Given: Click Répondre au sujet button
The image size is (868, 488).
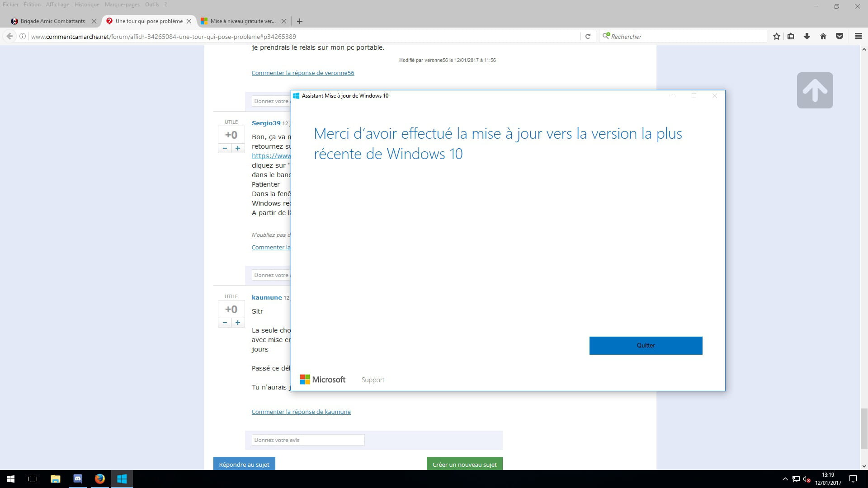Looking at the screenshot, I should pos(244,464).
